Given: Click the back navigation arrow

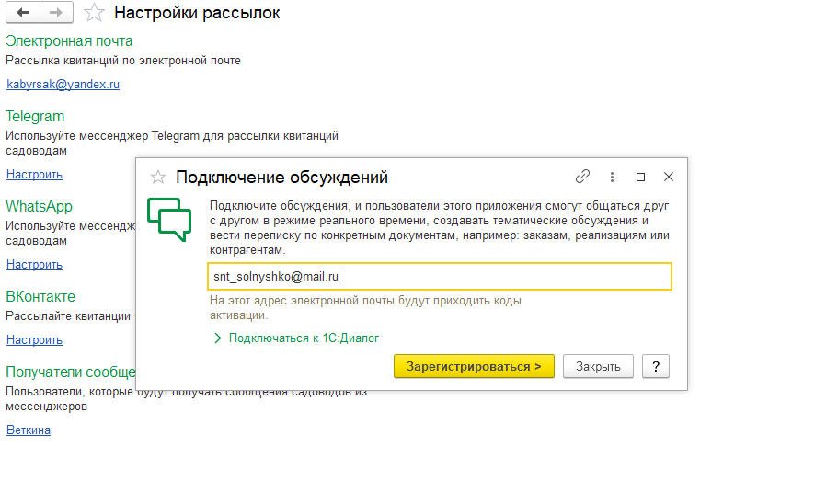Looking at the screenshot, I should coord(23,13).
